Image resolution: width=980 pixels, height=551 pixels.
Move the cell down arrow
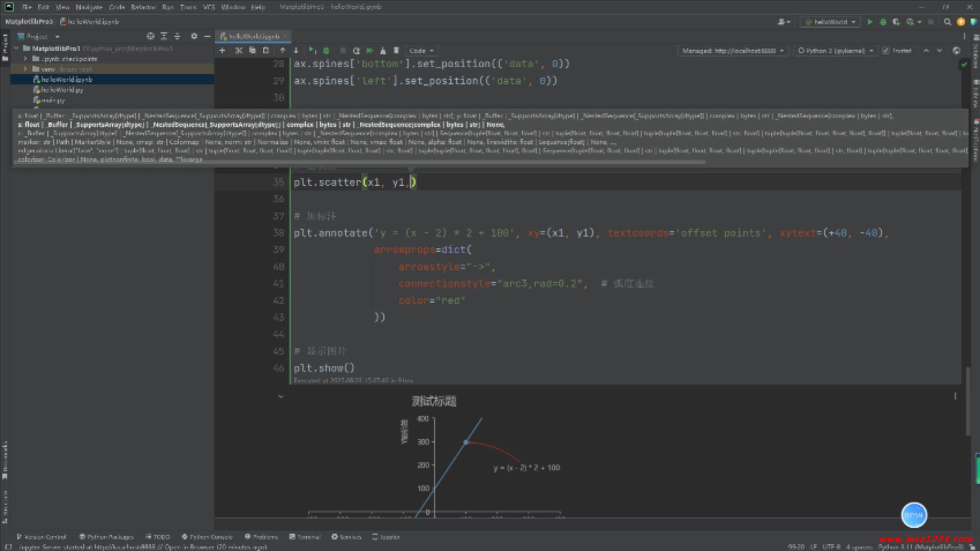coord(296,51)
